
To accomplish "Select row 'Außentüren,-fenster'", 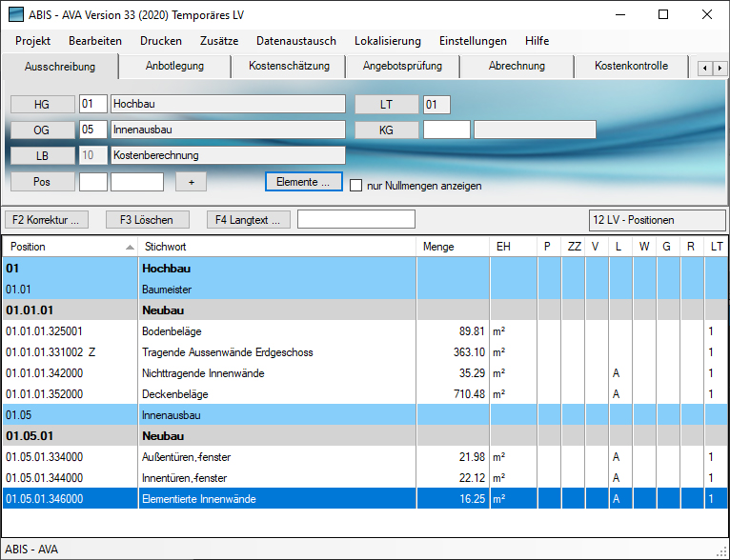I will pyautogui.click(x=365, y=457).
